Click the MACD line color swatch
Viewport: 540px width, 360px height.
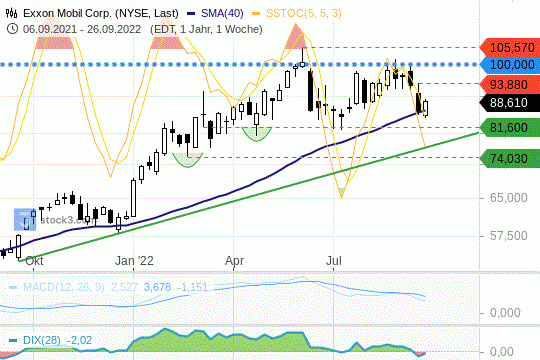coord(13,287)
